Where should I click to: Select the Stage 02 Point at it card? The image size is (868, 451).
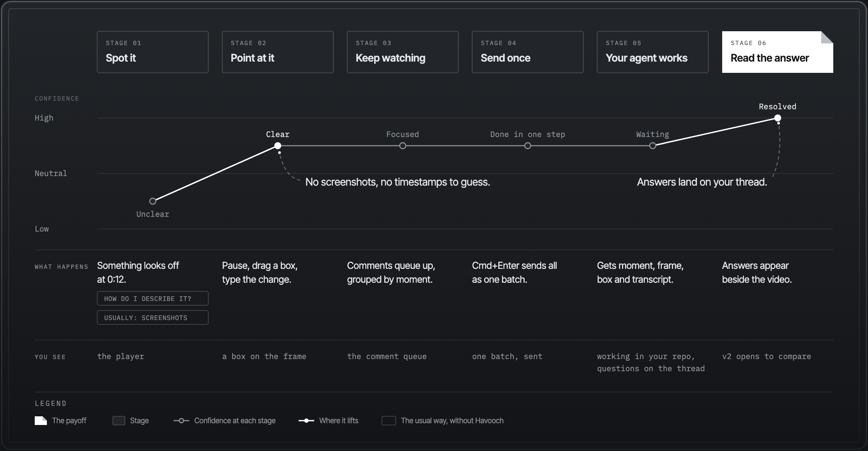[278, 52]
